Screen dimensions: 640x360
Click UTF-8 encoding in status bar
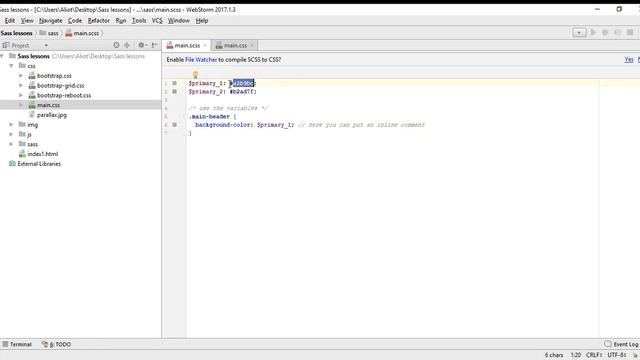pos(617,355)
